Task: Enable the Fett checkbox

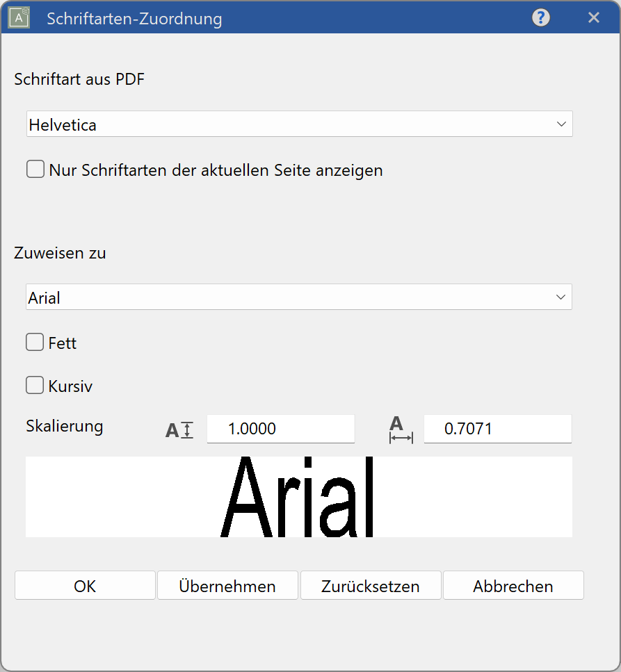Action: (x=34, y=342)
